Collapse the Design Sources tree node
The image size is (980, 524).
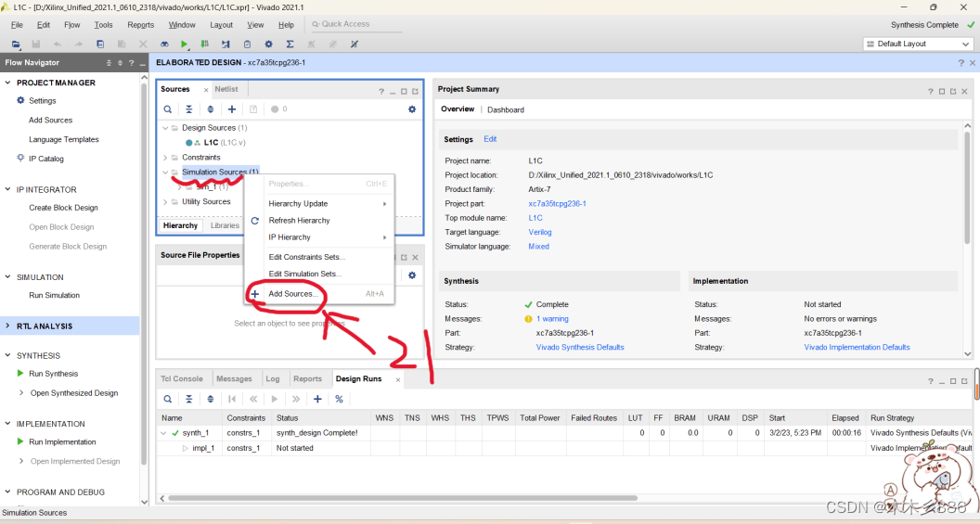coord(165,127)
